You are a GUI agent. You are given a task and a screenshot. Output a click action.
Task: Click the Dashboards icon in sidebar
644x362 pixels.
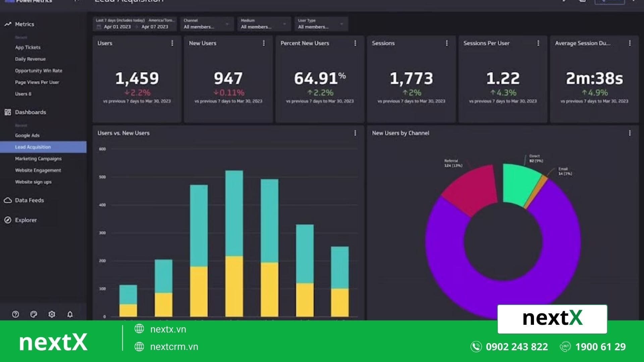pyautogui.click(x=7, y=112)
